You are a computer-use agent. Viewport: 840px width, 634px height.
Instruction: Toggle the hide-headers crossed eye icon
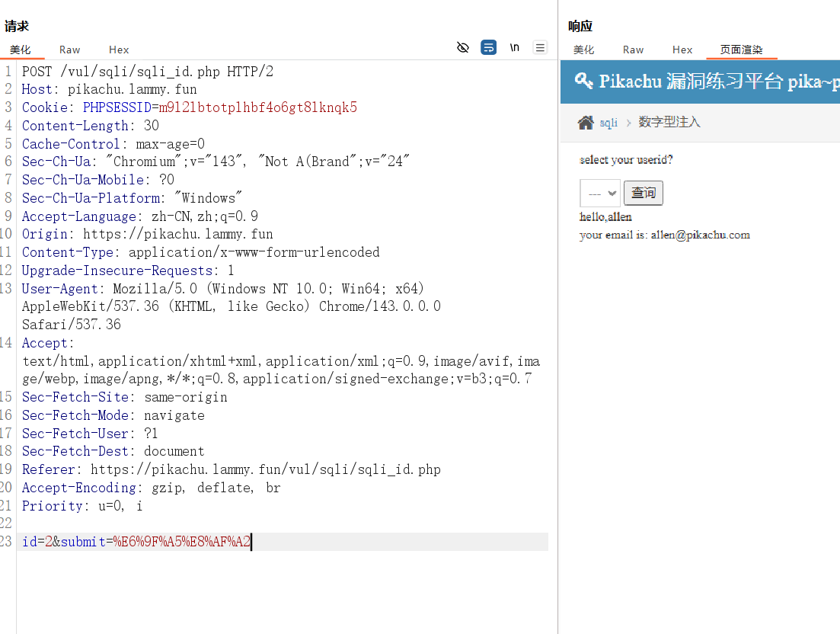[x=462, y=48]
